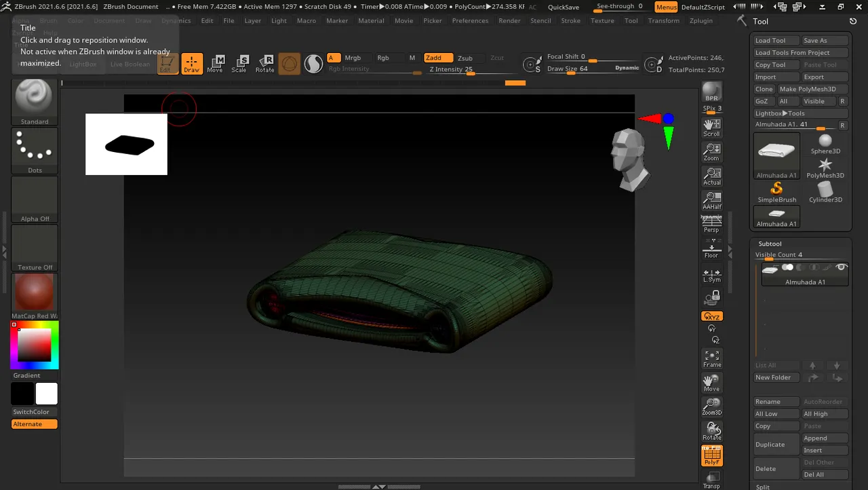Image resolution: width=868 pixels, height=490 pixels.
Task: Click the Load Tool button
Action: (x=776, y=40)
